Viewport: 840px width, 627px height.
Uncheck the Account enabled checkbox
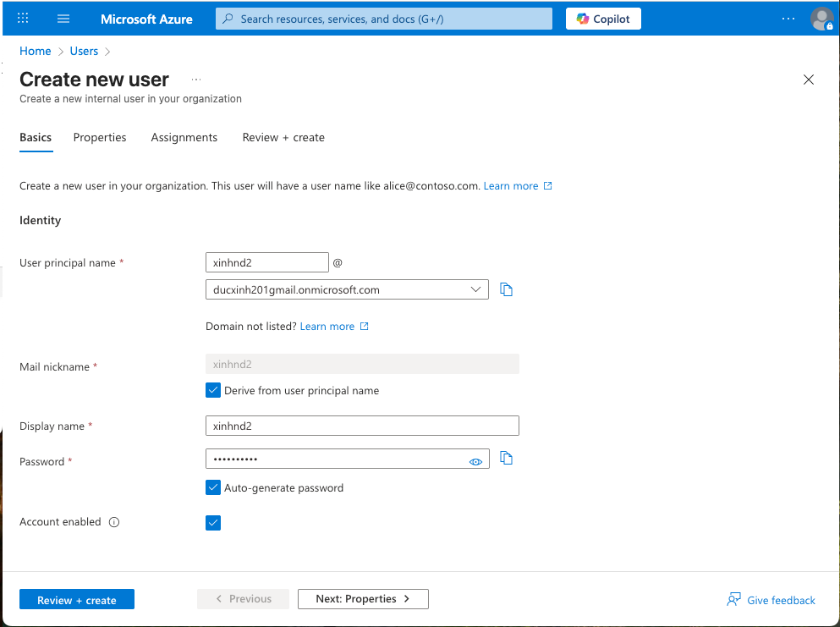(213, 522)
